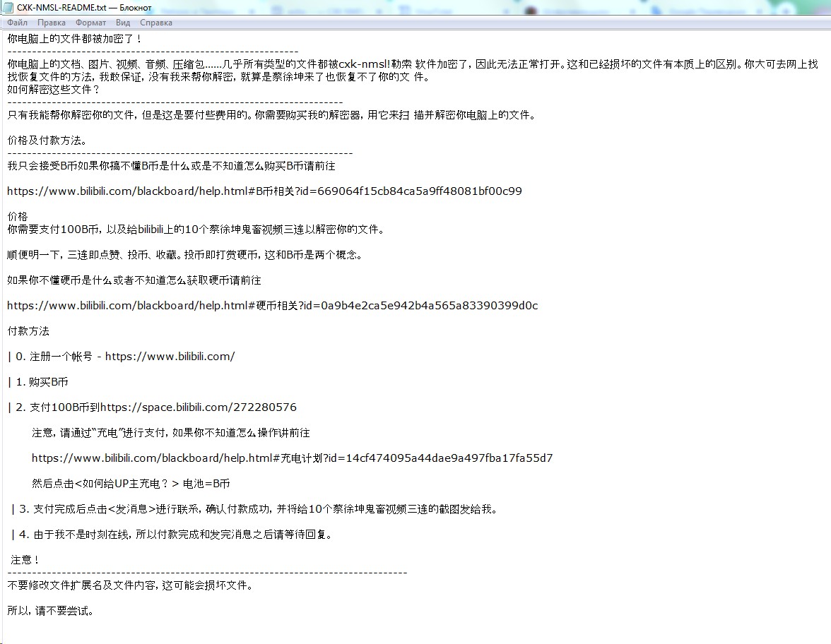Click the line starting 顺便明一下
The height and width of the screenshot is (644, 831).
pos(185,255)
